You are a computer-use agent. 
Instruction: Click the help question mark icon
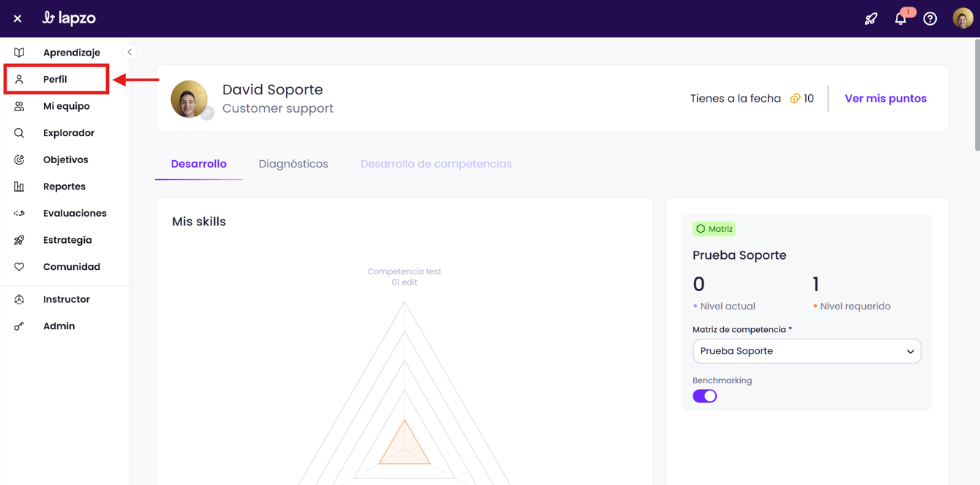930,19
